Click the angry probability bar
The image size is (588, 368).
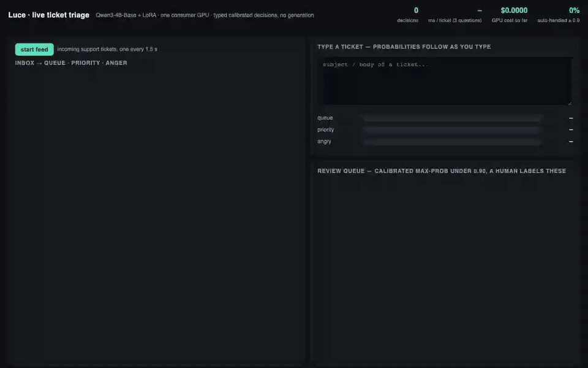(452, 142)
